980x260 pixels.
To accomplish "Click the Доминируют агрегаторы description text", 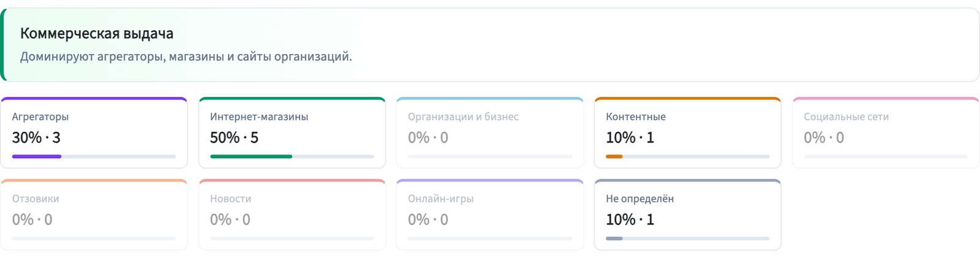I will coord(186,56).
